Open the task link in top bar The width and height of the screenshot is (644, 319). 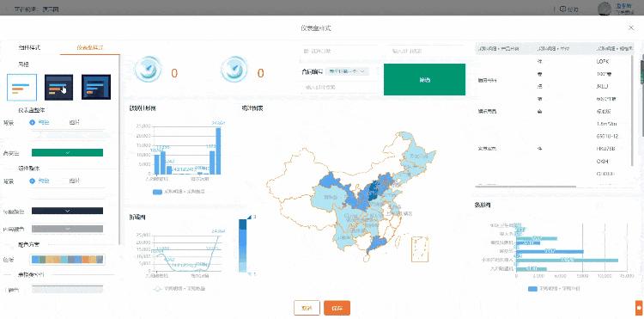(569, 9)
